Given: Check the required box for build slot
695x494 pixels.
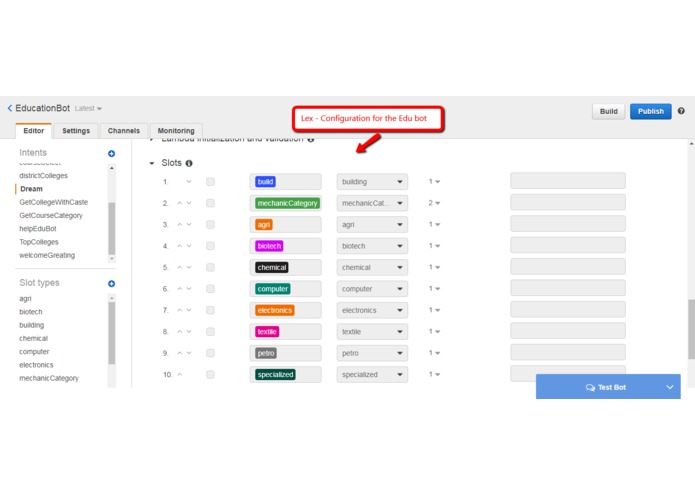Looking at the screenshot, I should (211, 182).
